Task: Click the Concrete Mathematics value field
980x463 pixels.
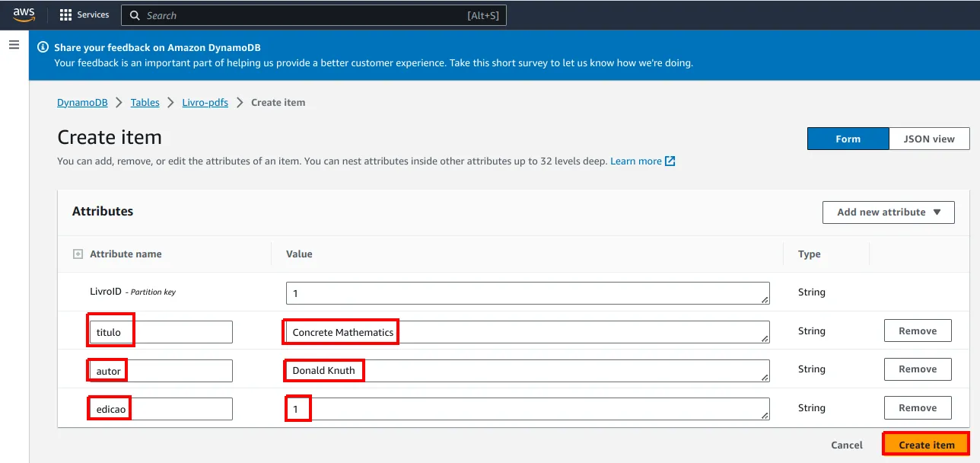Action: (528, 332)
